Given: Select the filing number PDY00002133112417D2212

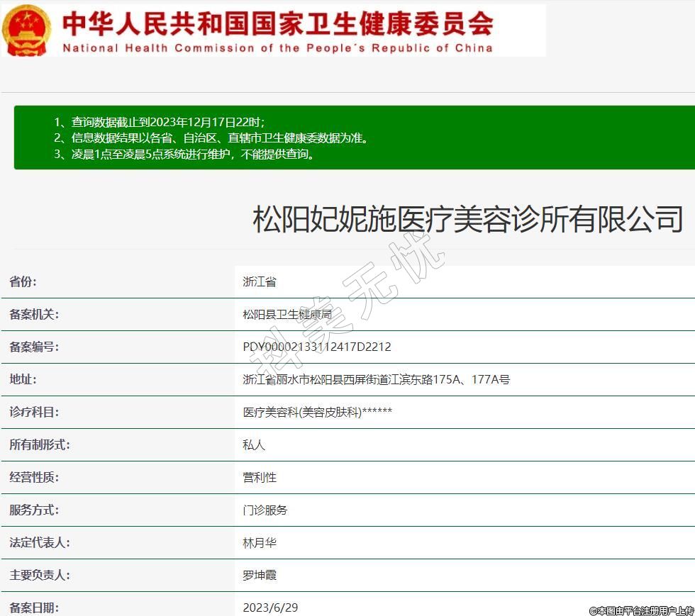Looking at the screenshot, I should tap(317, 347).
